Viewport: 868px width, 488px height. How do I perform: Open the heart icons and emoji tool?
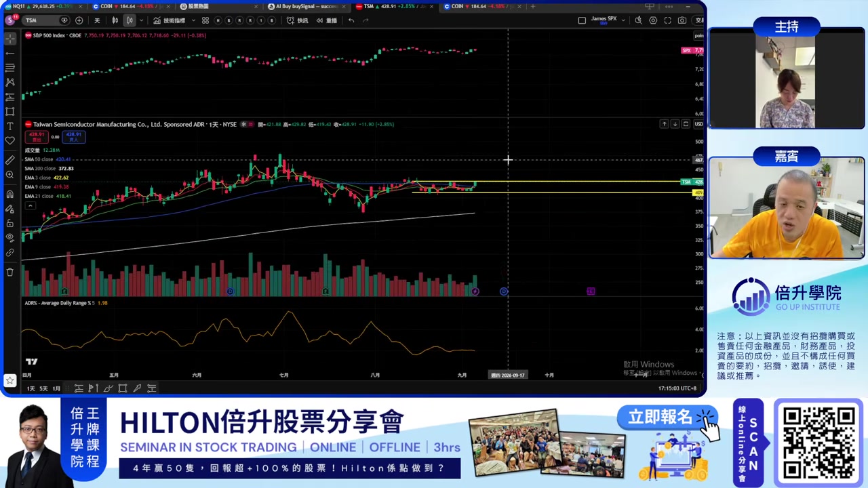[10, 140]
